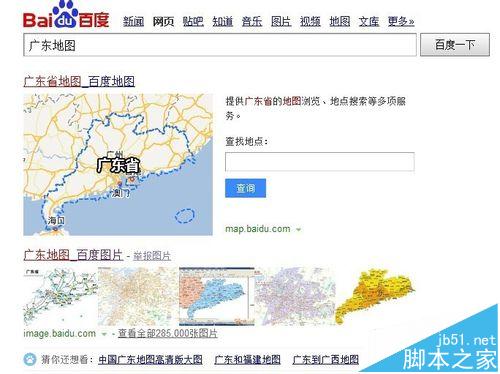Focus the 查找地点 location input field
The height and width of the screenshot is (374, 500).
[x=320, y=162]
